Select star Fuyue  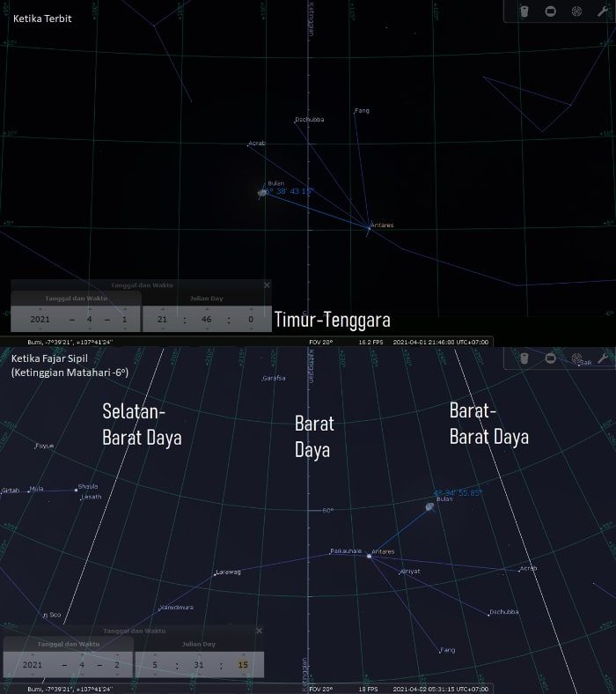tap(35, 448)
